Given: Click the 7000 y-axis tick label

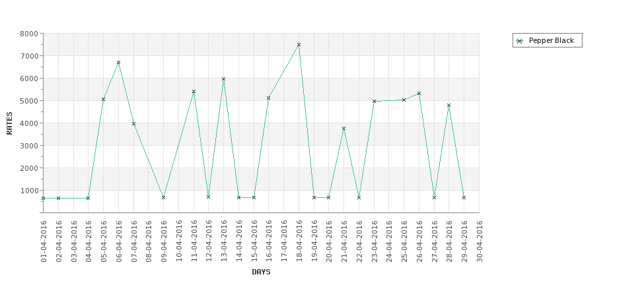Looking at the screenshot, I should [x=29, y=56].
